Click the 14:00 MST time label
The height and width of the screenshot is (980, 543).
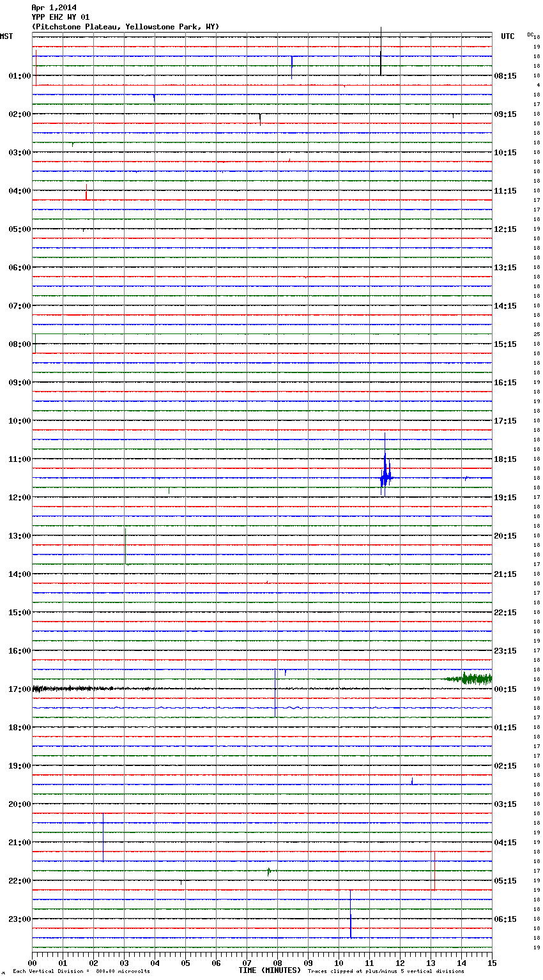point(20,574)
